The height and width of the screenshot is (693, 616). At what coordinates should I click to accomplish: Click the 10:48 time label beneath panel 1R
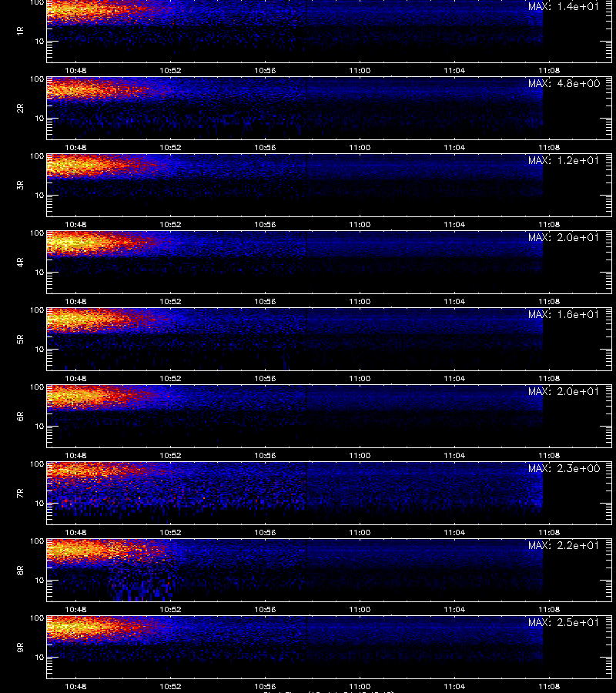coord(75,70)
